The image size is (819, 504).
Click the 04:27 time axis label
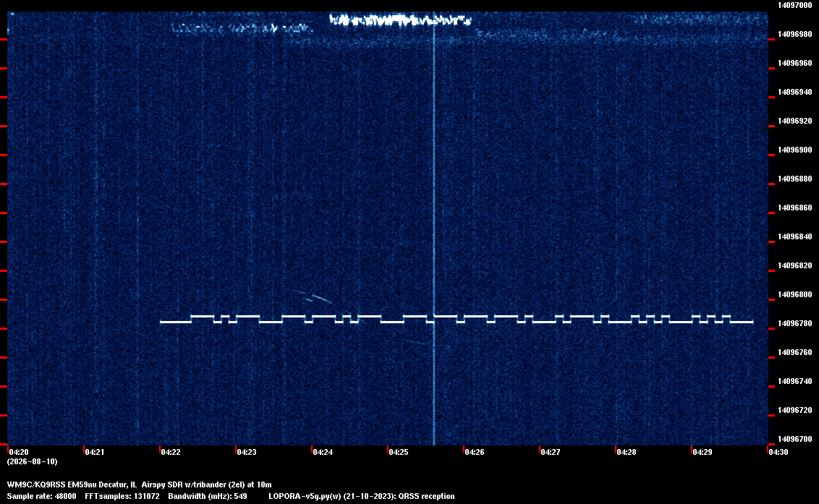click(x=551, y=452)
